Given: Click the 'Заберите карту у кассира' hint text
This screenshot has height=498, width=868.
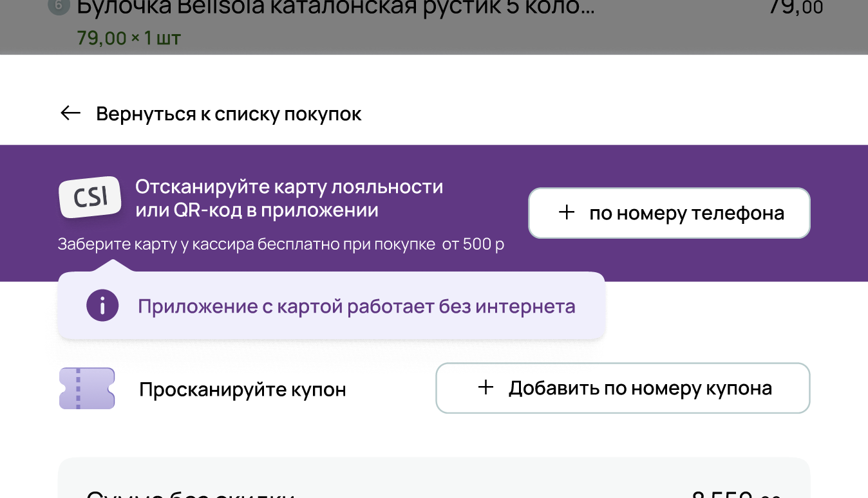Looking at the screenshot, I should [281, 244].
